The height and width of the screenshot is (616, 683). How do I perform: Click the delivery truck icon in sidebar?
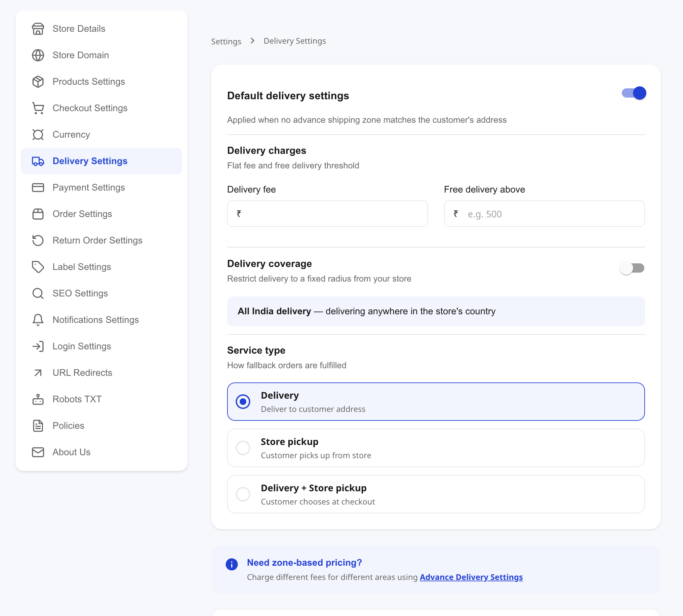click(x=38, y=161)
